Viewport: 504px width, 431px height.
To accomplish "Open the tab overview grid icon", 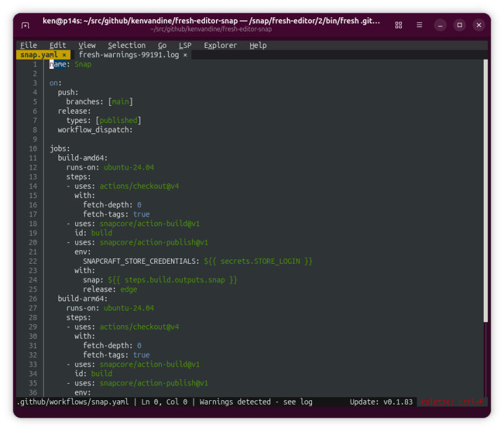I will [399, 25].
